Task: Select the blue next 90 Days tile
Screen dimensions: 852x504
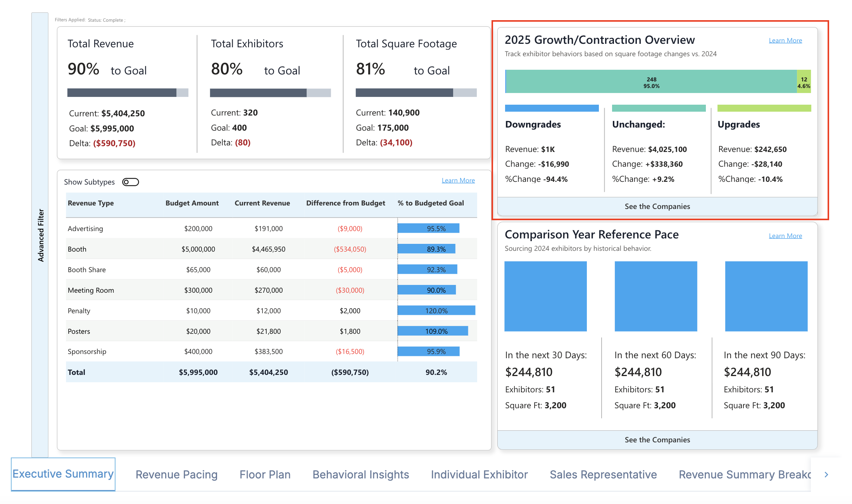Action: tap(766, 296)
